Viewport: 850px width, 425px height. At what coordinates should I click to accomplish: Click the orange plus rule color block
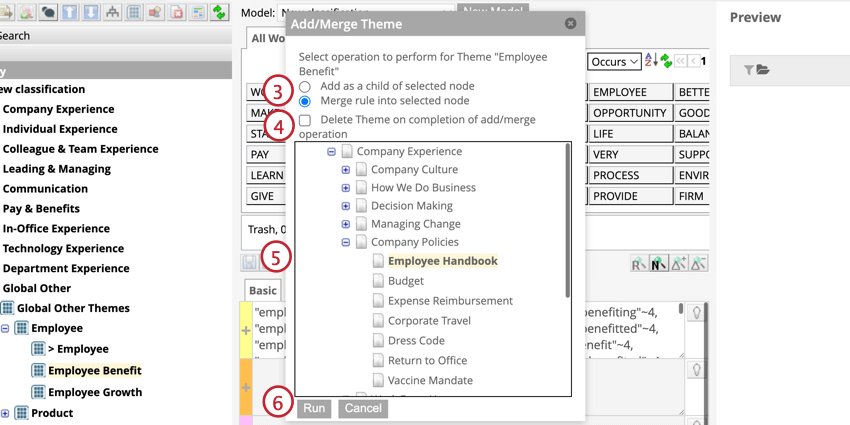[246, 388]
